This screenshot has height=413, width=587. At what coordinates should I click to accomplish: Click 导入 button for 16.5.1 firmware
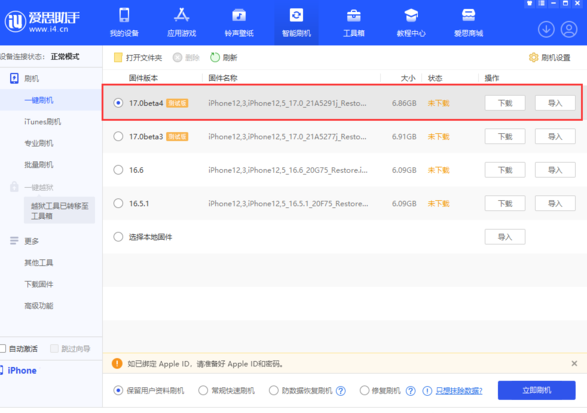tap(555, 203)
